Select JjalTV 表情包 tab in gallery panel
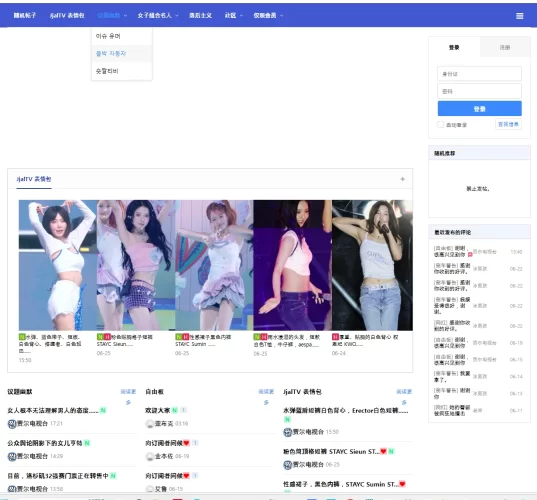 click(x=34, y=179)
